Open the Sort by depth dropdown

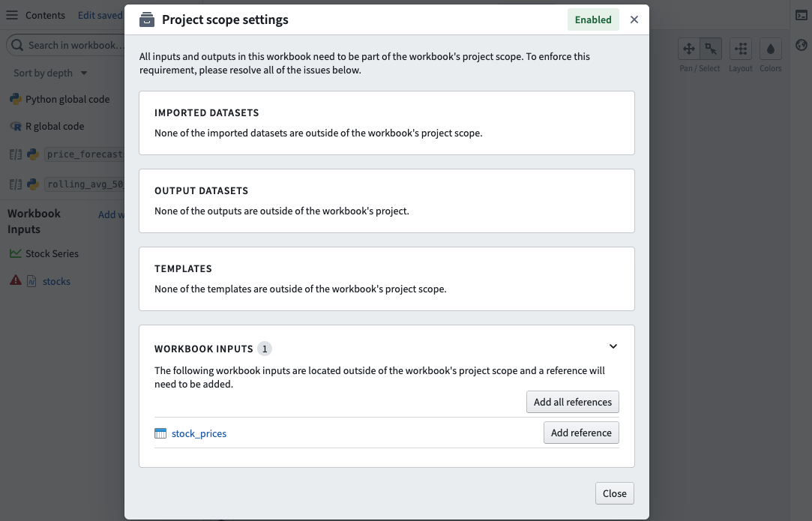pyautogui.click(x=50, y=73)
